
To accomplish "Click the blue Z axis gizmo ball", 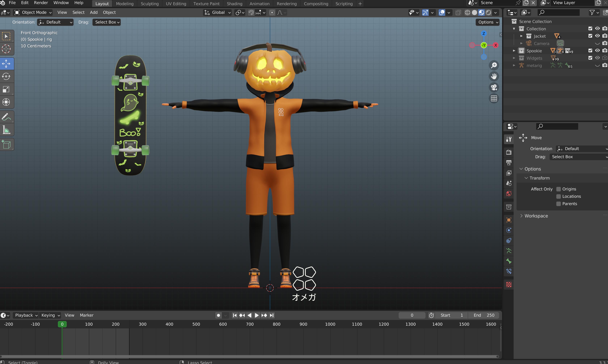I will 484,33.
